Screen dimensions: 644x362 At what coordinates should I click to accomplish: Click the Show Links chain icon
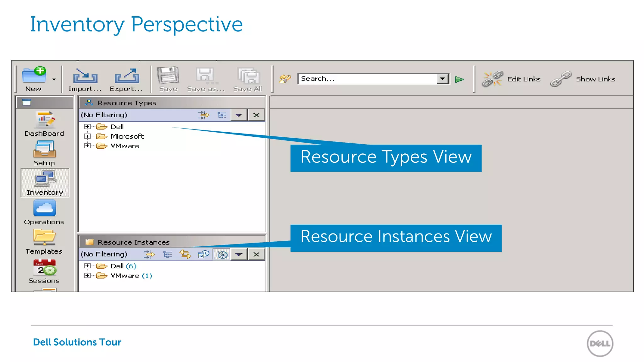click(561, 79)
